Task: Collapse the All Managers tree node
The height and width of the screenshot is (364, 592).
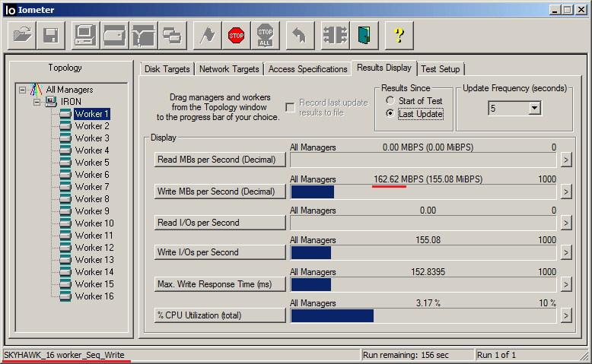Action: coord(22,90)
